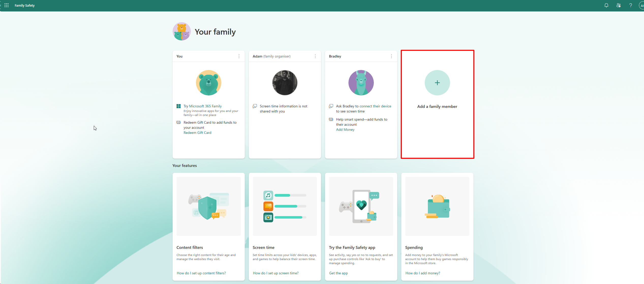This screenshot has width=644, height=284.
Task: Open options menu on the You card
Action: (239, 56)
